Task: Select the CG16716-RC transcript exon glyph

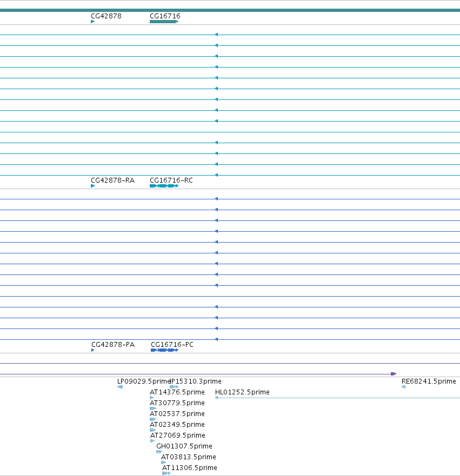Action: pos(164,186)
